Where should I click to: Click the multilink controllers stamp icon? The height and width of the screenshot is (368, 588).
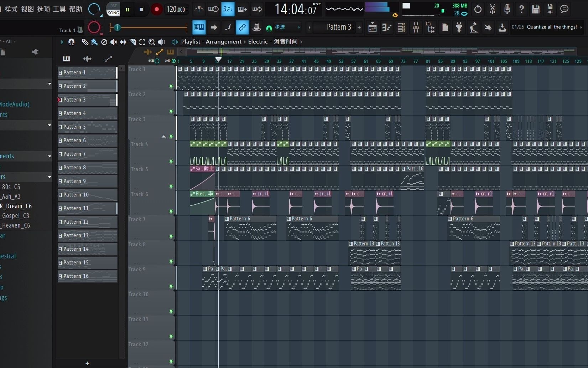pos(256,27)
